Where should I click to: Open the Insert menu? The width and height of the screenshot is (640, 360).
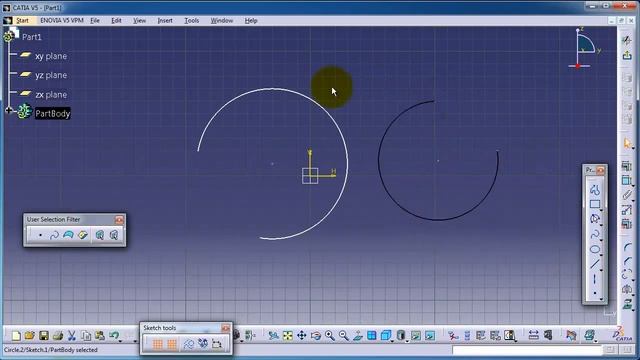click(x=165, y=20)
